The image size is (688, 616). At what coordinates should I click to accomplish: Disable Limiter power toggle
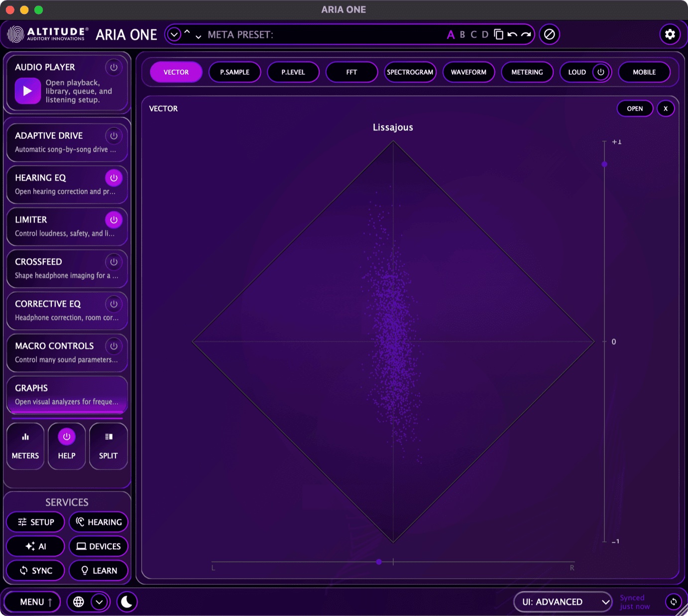point(114,219)
